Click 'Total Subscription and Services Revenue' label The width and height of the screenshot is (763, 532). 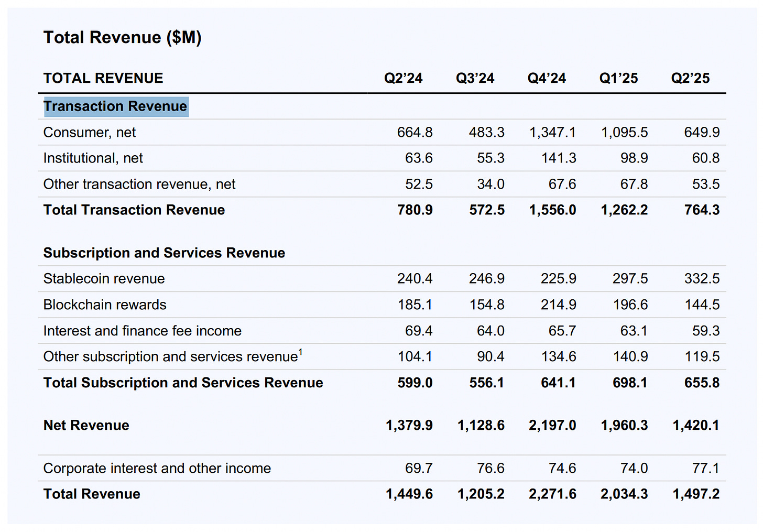click(x=183, y=383)
